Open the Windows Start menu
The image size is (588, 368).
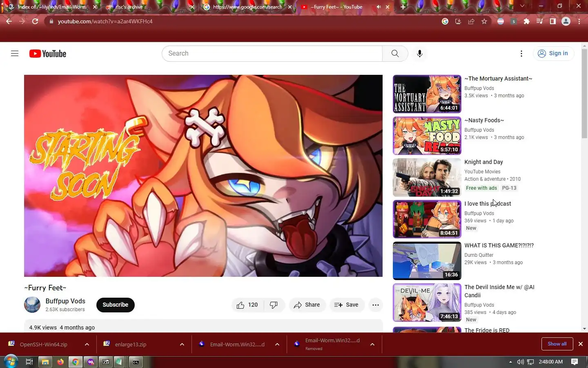coord(10,362)
